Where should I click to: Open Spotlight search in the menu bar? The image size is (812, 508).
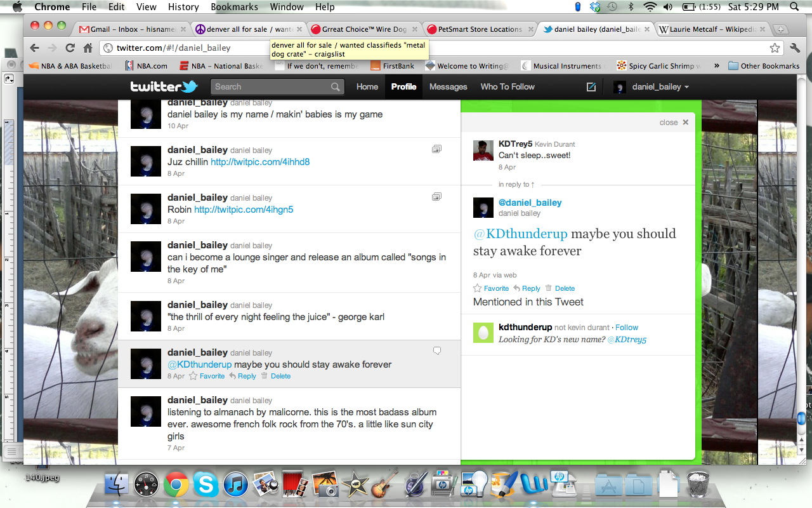[x=796, y=7]
